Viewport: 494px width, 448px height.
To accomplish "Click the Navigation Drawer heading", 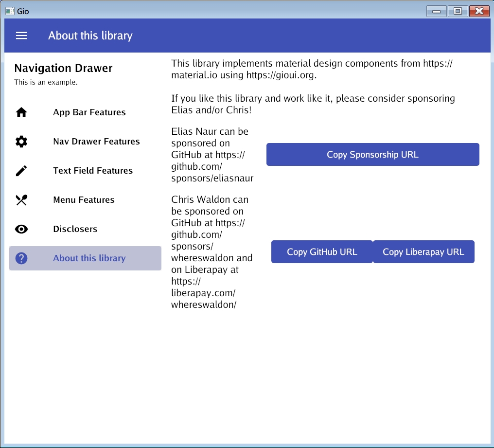I will tap(64, 68).
